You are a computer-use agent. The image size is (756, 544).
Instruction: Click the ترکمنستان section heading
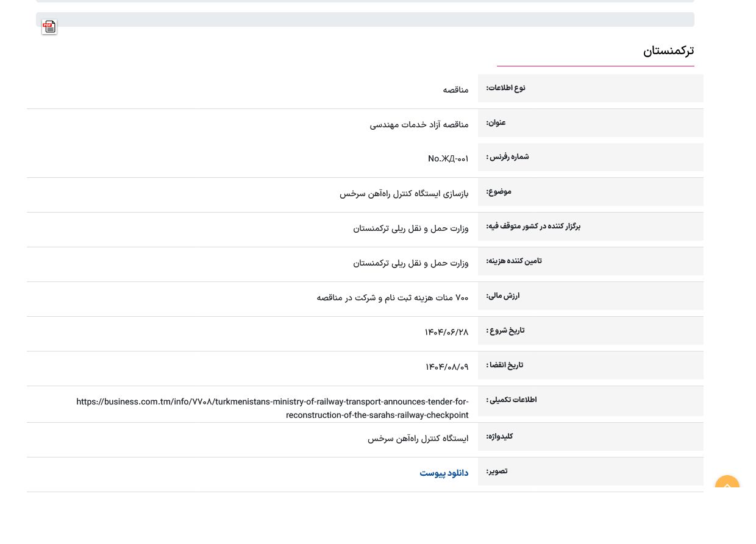pyautogui.click(x=668, y=51)
